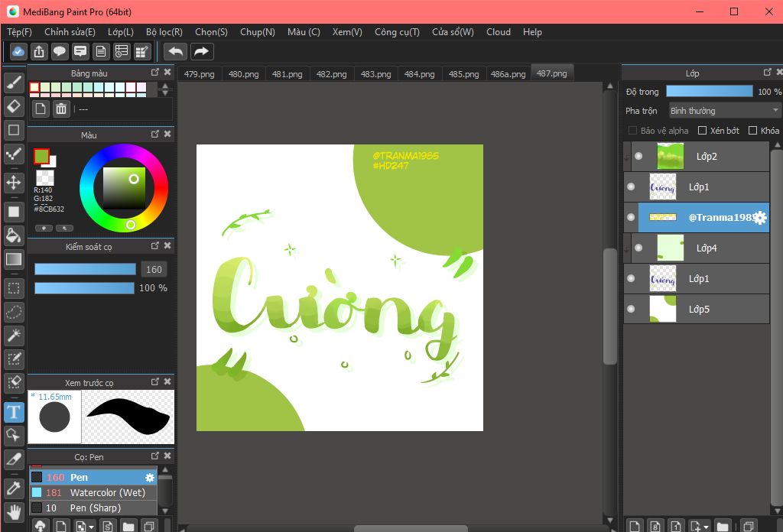Switch to the 483.png tab
Image resolution: width=783 pixels, height=532 pixels.
[x=376, y=74]
